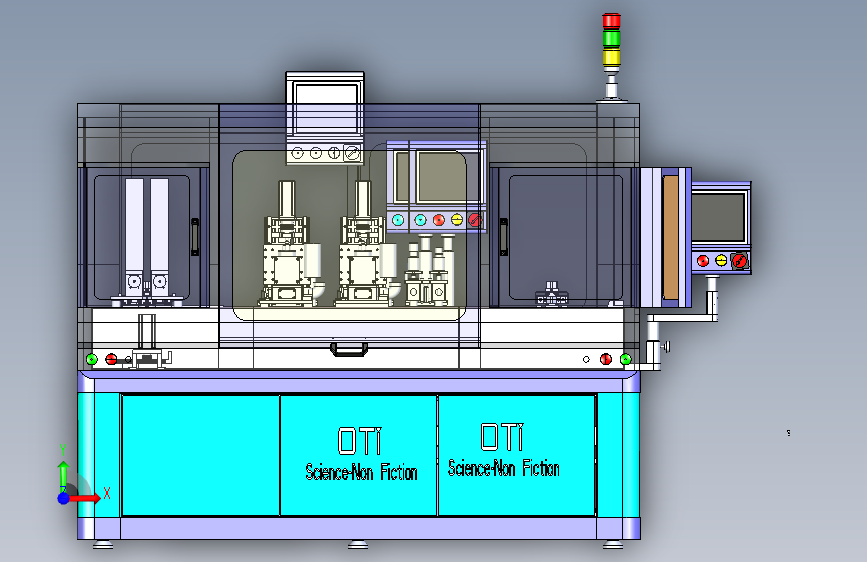Select the right door's black handle
Viewport: 867px width, 562px height.
504,237
